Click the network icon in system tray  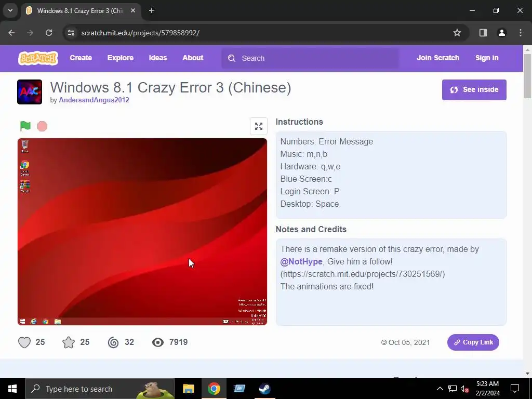pyautogui.click(x=453, y=389)
